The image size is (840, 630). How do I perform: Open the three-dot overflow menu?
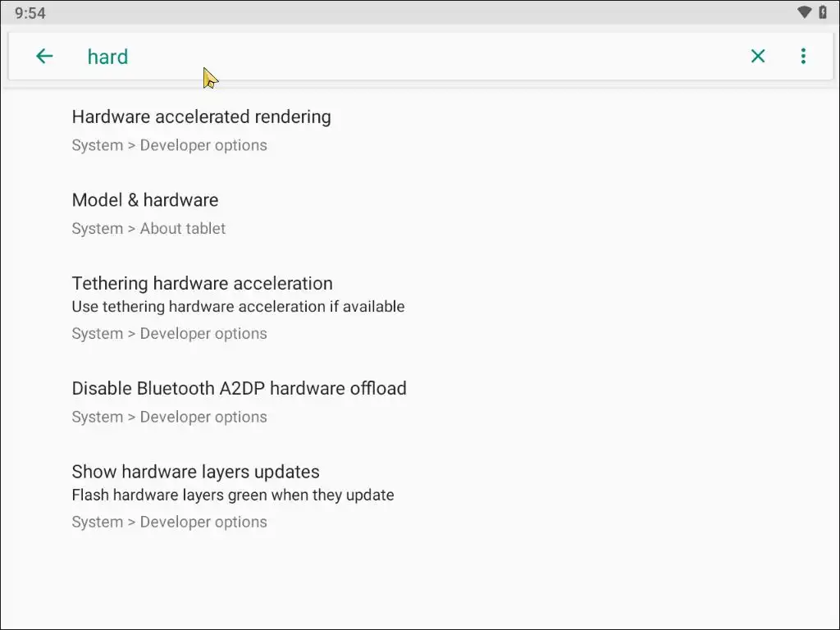point(803,56)
